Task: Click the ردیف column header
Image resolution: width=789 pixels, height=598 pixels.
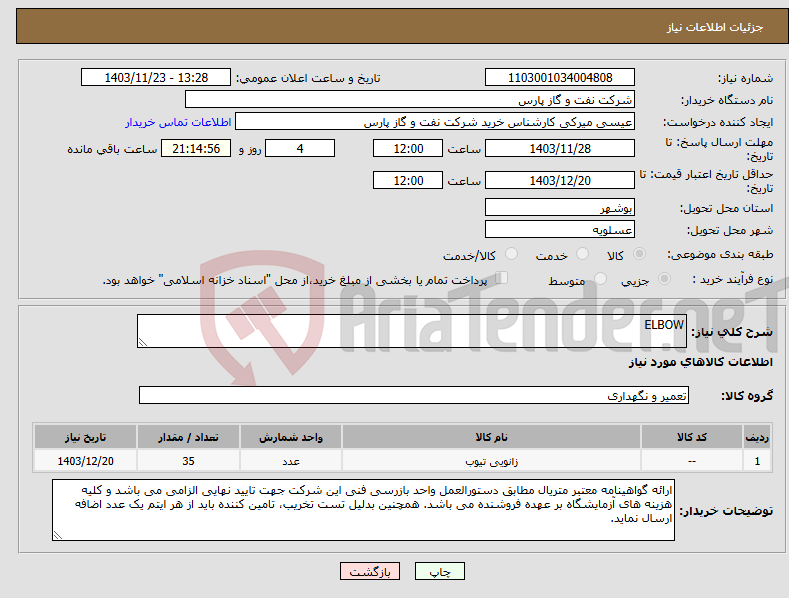Action: point(757,437)
